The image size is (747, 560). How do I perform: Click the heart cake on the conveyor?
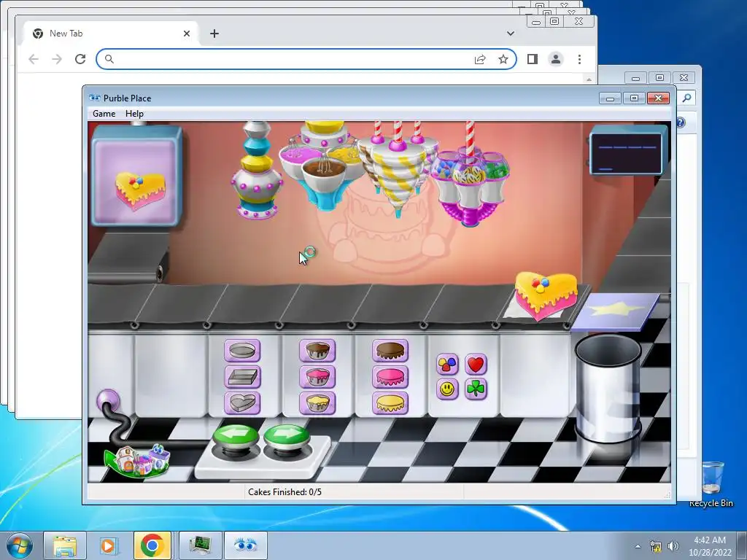point(546,295)
